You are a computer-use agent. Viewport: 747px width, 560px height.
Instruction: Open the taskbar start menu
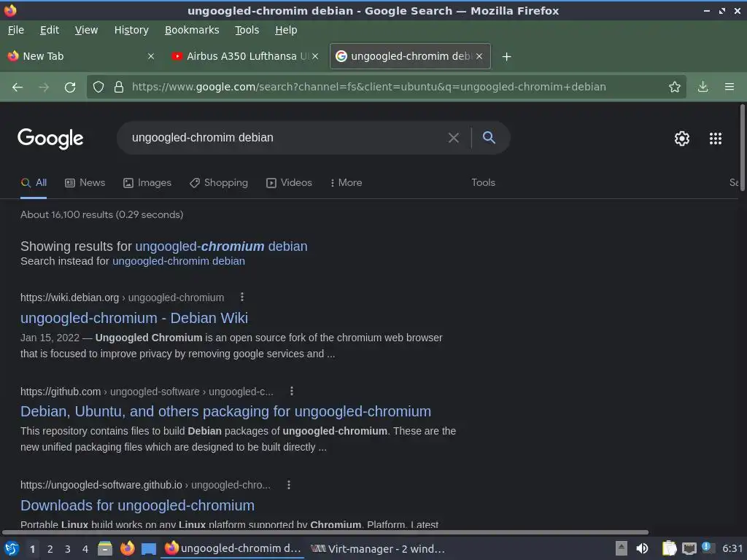(x=12, y=548)
